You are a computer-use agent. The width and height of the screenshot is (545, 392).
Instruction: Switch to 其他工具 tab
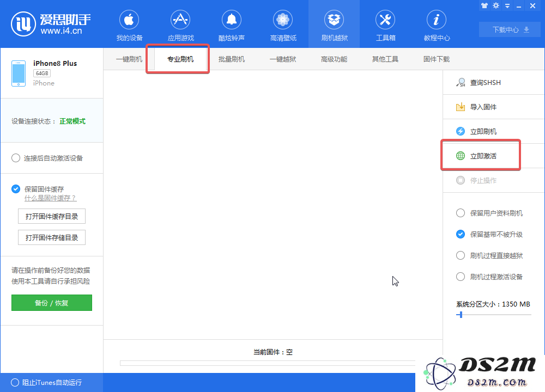pyautogui.click(x=385, y=59)
